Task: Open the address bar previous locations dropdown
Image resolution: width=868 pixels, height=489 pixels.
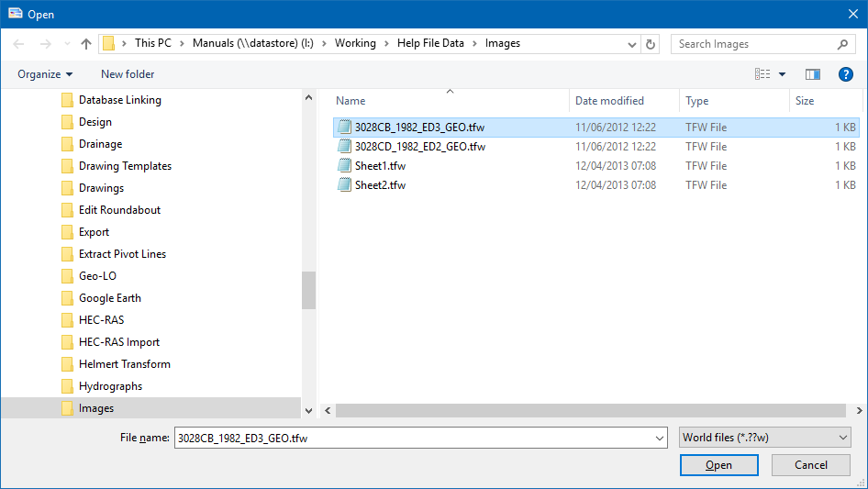Action: (631, 43)
